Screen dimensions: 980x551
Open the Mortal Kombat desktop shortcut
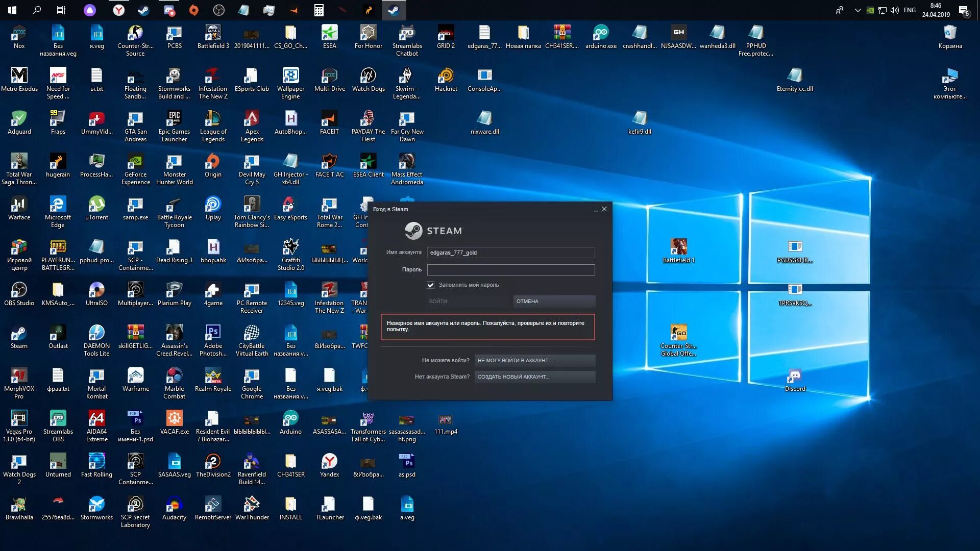click(96, 383)
